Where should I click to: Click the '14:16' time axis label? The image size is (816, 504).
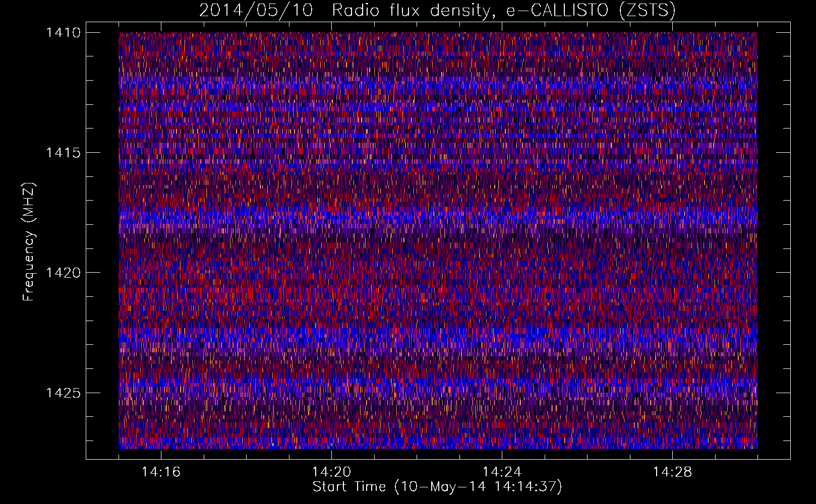161,472
